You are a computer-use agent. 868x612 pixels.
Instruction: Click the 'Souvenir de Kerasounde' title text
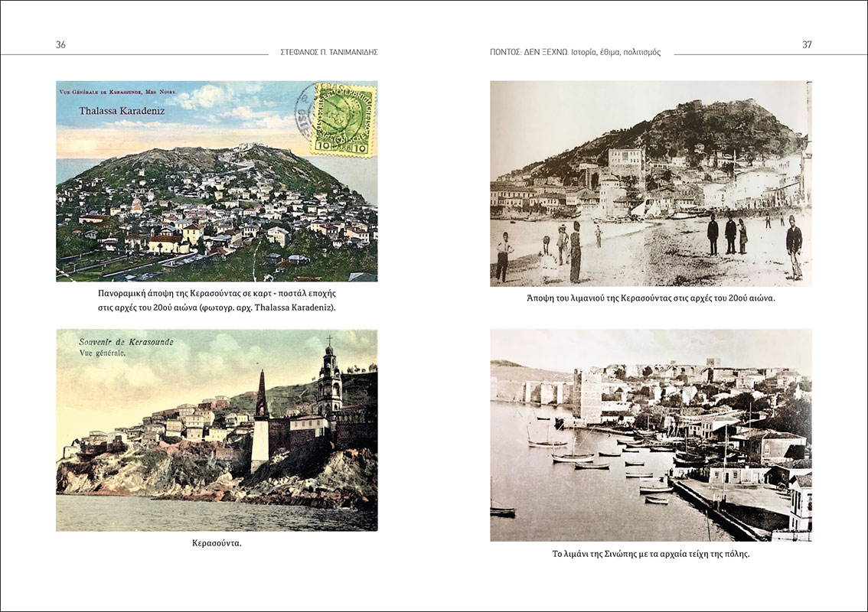point(126,342)
